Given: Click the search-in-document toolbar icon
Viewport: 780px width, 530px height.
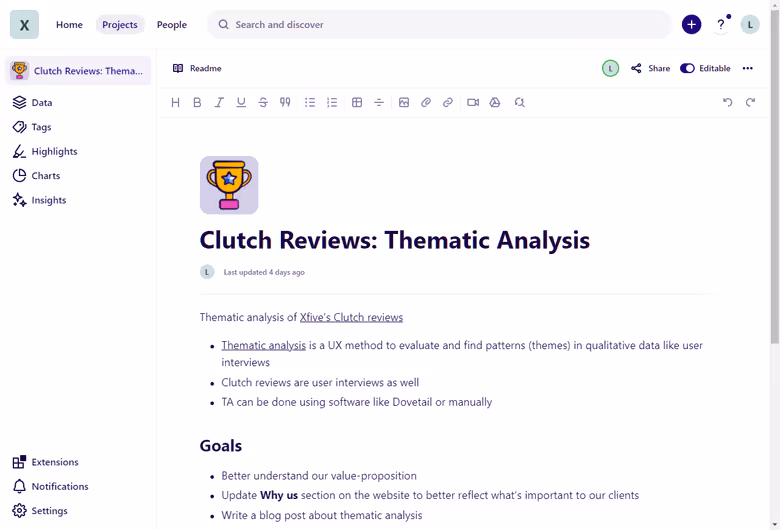Looking at the screenshot, I should click(519, 103).
